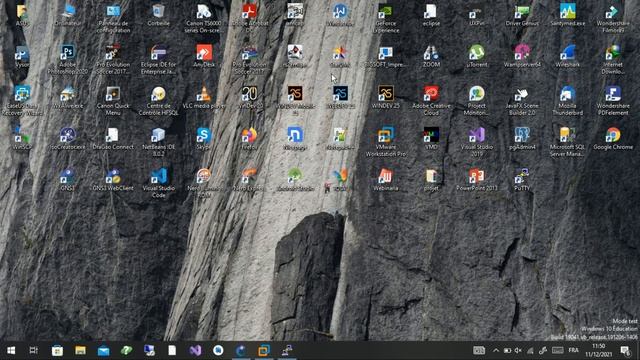Select the Wondershare PDFelement shortcut
640x360 pixels.
click(x=613, y=101)
